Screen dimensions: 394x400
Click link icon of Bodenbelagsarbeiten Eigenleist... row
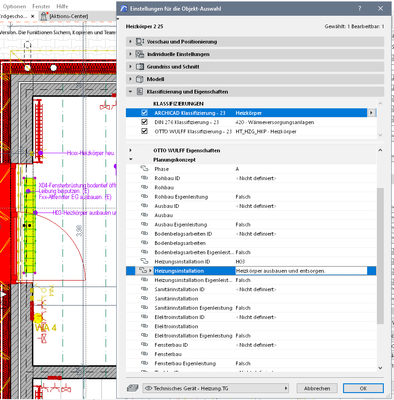pos(144,252)
